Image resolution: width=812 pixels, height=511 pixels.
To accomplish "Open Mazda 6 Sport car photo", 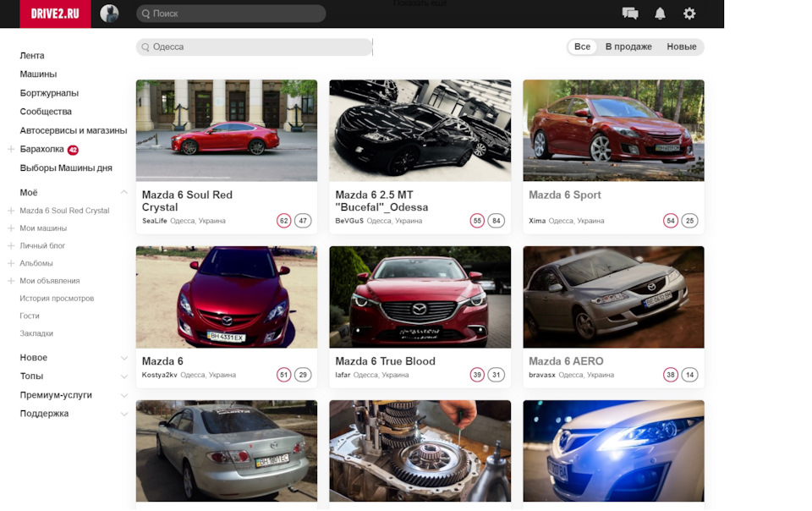I will (x=614, y=130).
